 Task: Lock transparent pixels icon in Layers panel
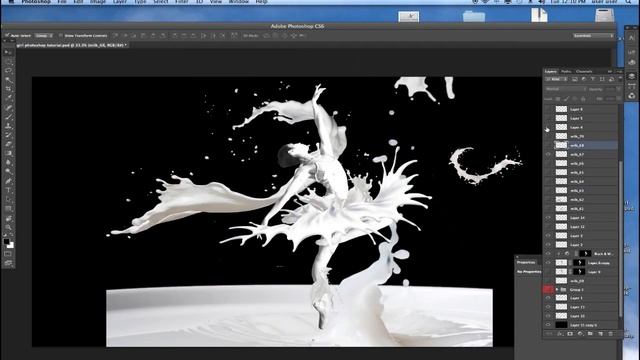tap(558, 99)
